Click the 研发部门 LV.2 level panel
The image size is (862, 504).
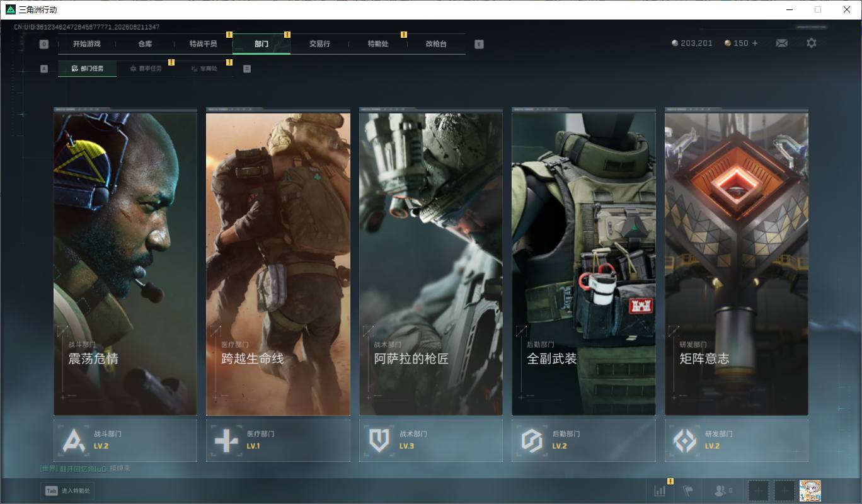click(x=737, y=440)
